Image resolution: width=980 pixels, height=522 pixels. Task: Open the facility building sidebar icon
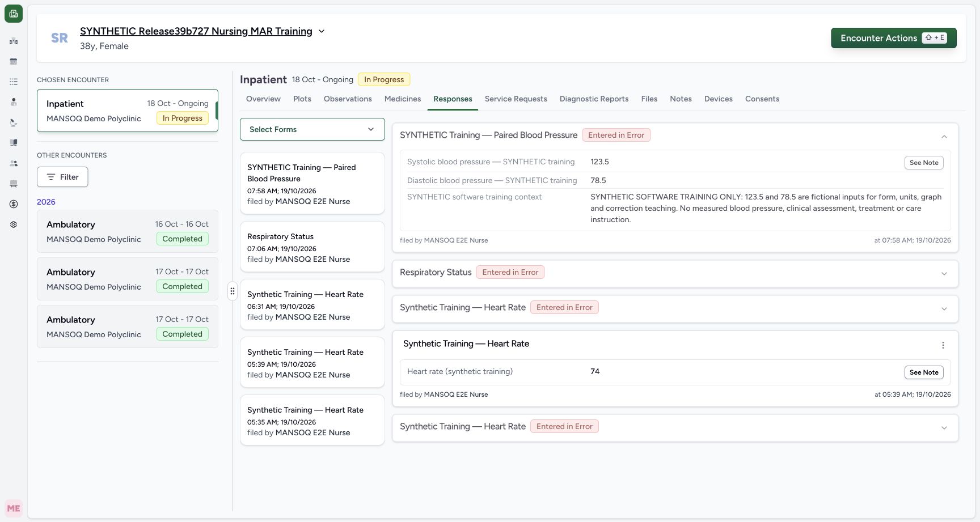tap(14, 41)
